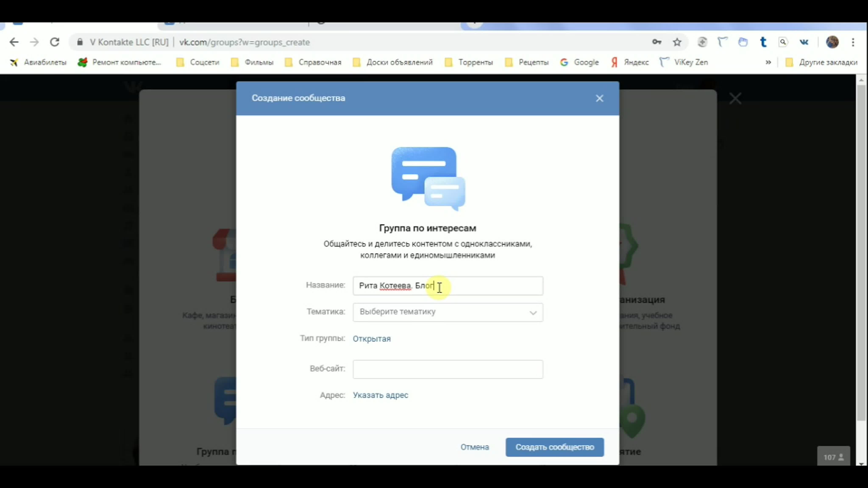Click the Группа по интересам heading

(x=428, y=228)
